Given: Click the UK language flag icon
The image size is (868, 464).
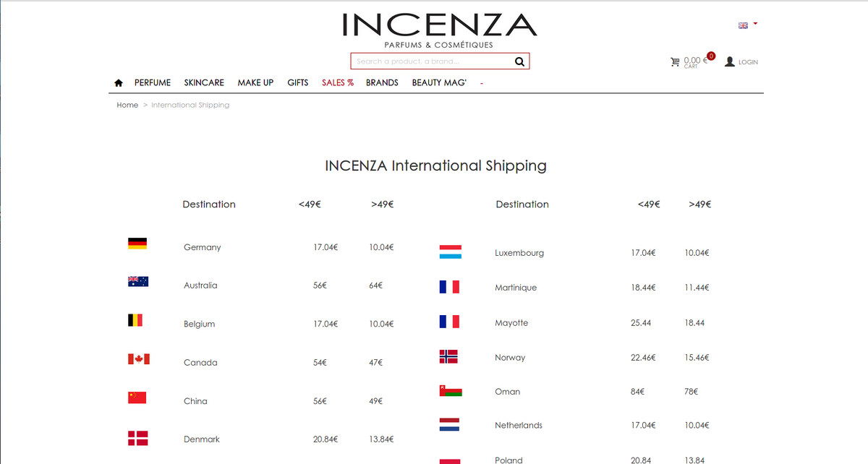Looking at the screenshot, I should pyautogui.click(x=743, y=25).
